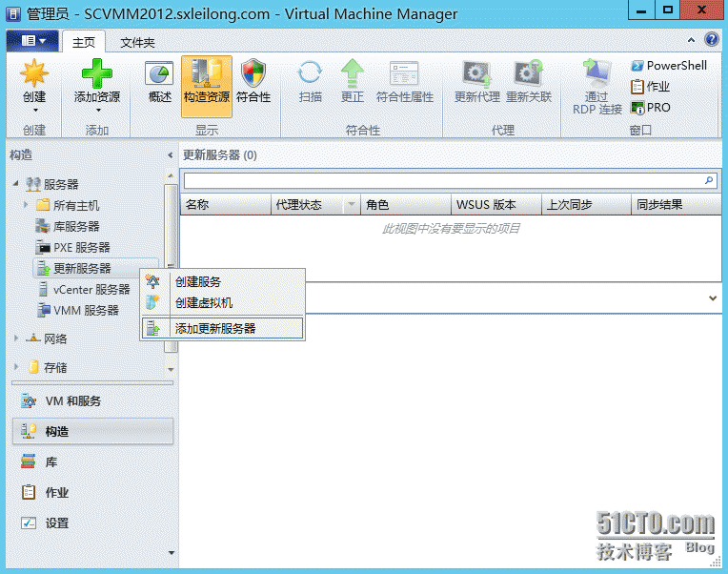Click the 重新关联 ribbon icon
This screenshot has width=728, height=574.
point(528,72)
